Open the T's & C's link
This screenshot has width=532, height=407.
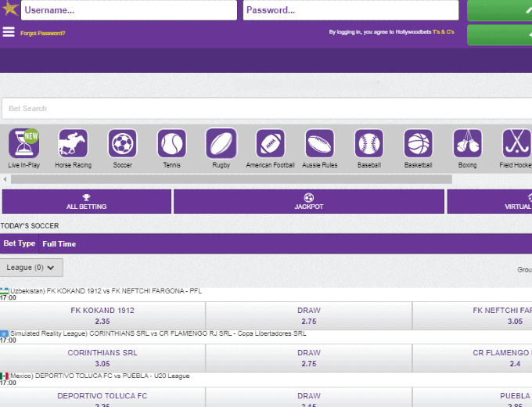click(443, 32)
